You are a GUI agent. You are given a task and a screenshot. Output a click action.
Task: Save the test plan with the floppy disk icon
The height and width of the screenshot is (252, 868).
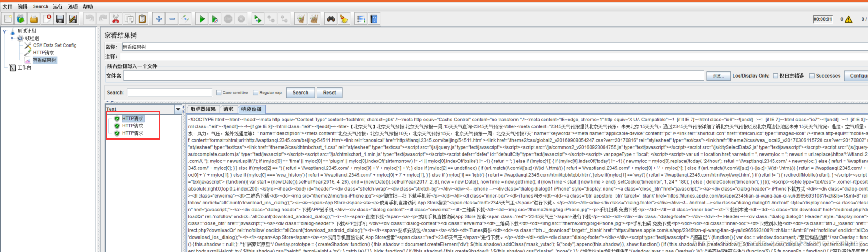60,19
